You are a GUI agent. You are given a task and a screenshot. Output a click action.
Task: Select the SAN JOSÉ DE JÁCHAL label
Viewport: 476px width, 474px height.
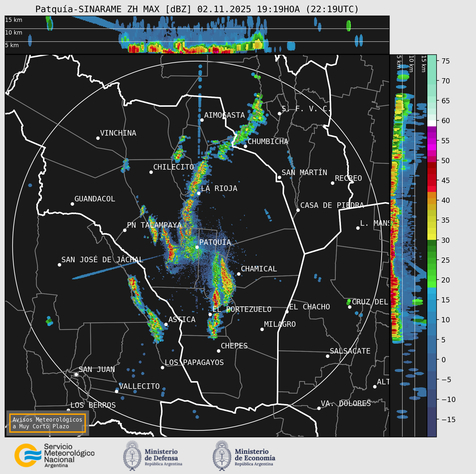click(102, 260)
